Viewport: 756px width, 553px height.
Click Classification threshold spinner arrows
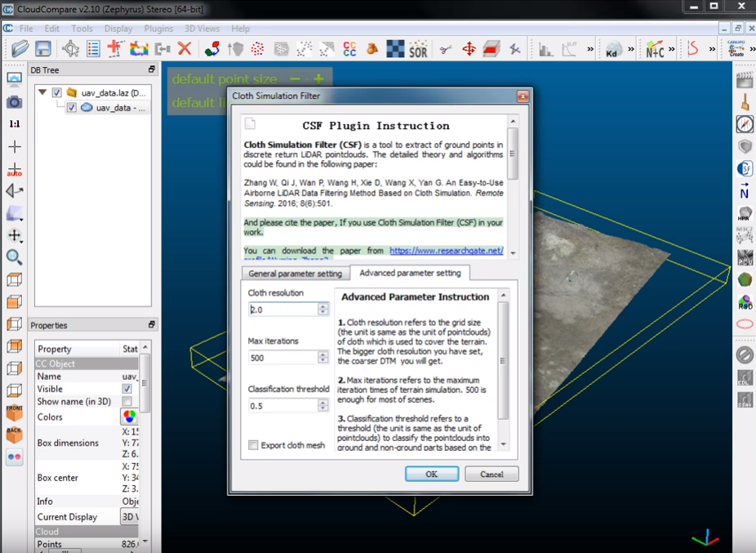[x=323, y=406]
